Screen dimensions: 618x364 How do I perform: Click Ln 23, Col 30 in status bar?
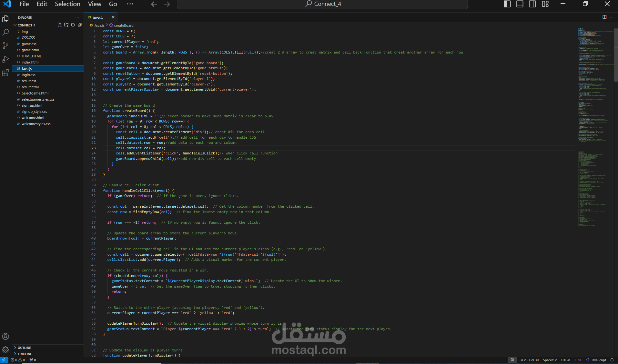[529, 360]
